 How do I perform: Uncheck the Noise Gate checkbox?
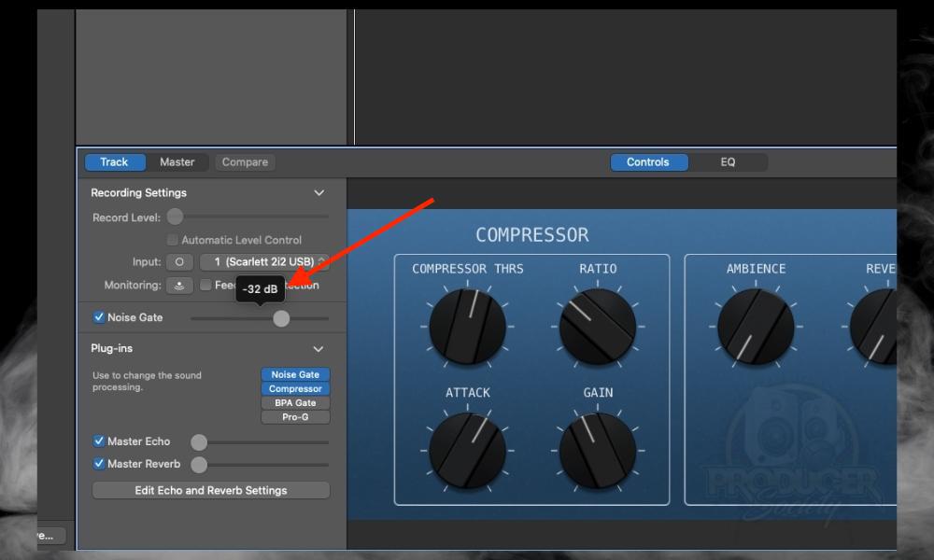click(99, 317)
